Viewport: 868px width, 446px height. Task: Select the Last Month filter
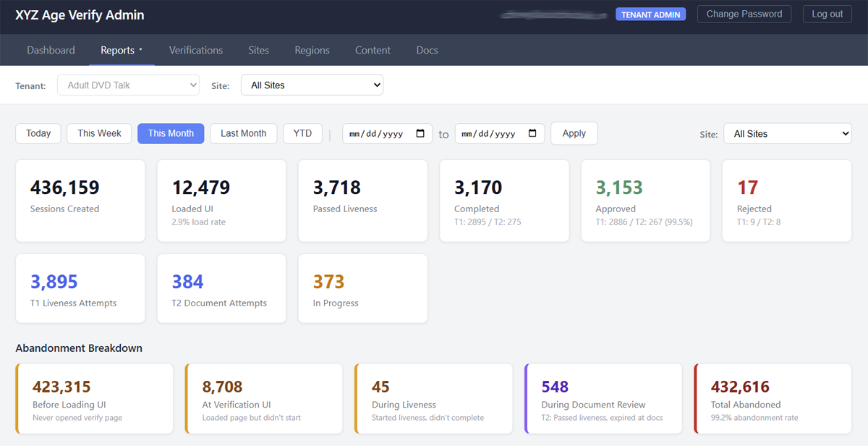pyautogui.click(x=243, y=133)
